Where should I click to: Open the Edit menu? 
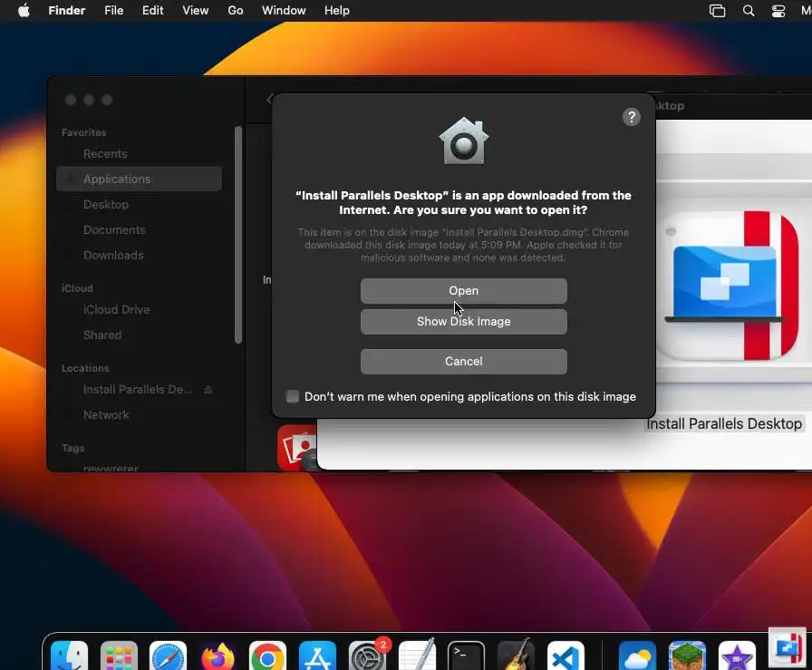pos(153,10)
